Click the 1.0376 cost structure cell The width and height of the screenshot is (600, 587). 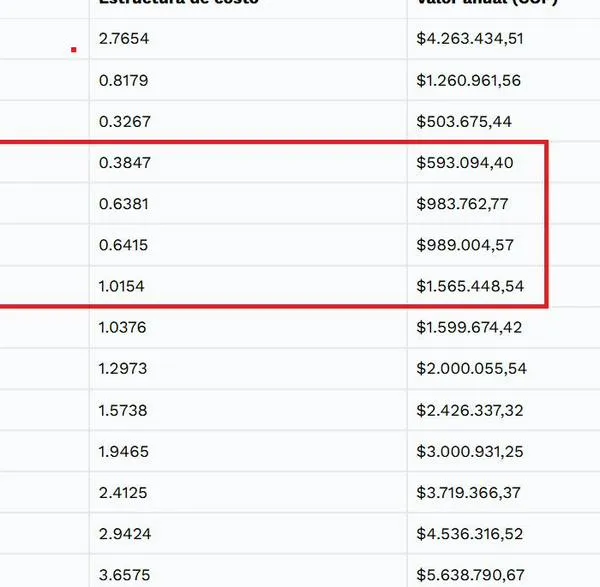pos(124,327)
